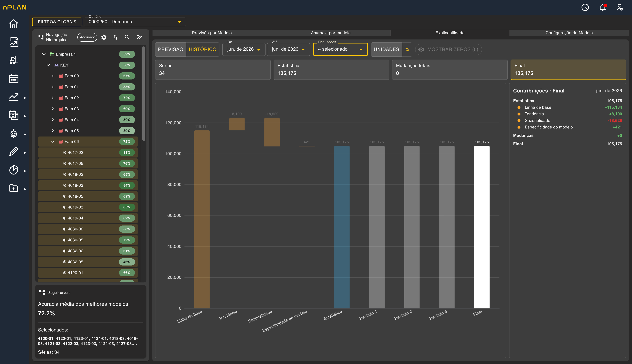Select the Final summary card
This screenshot has height=364, width=632.
[x=568, y=69]
